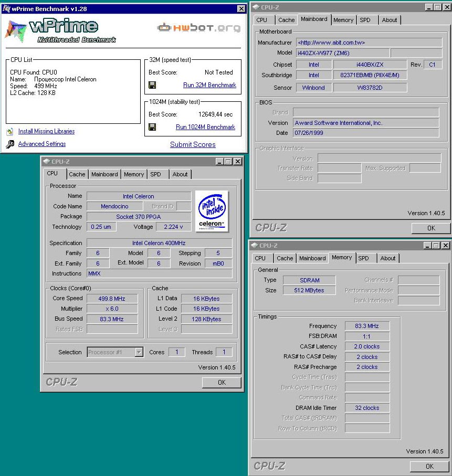Click the 82371EB/MB (PIIX4E/M) southbridge value
452x476 pixels.
tap(370, 75)
